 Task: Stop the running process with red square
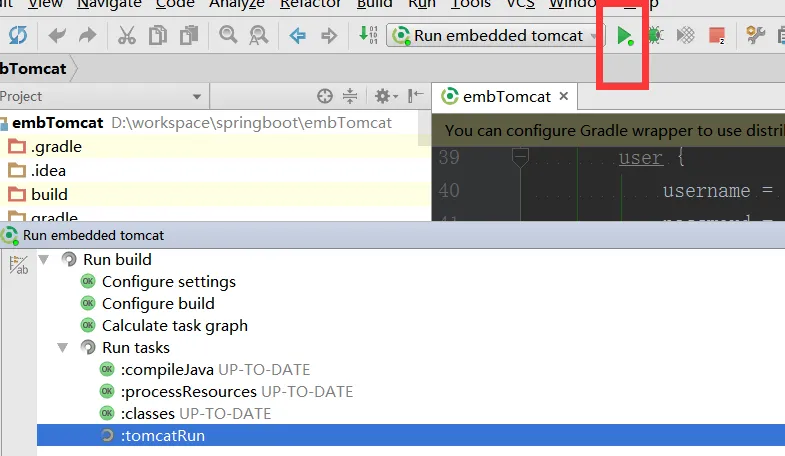(717, 36)
